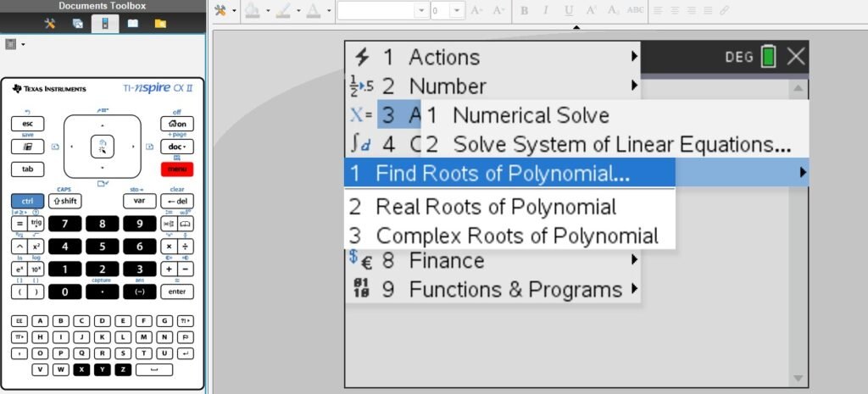Viewport: 868px width, 394px height.
Task: Click the x squared key
Action: pos(36,247)
